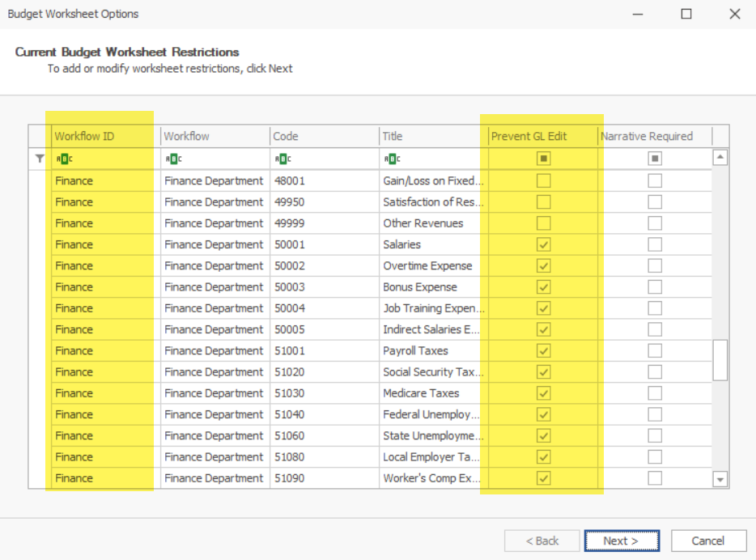Check Prevent GL Edit for Other Revenues
Screen dimensions: 756x560
click(x=544, y=223)
